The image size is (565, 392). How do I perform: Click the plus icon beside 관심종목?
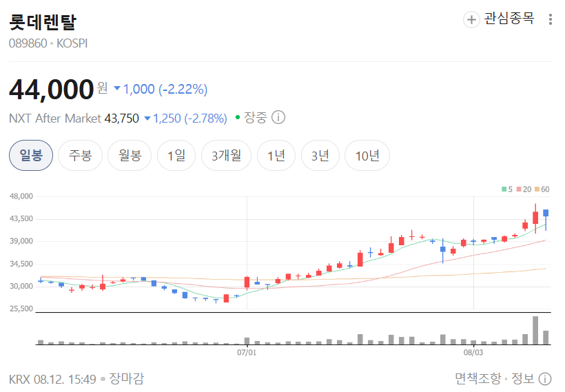(471, 19)
